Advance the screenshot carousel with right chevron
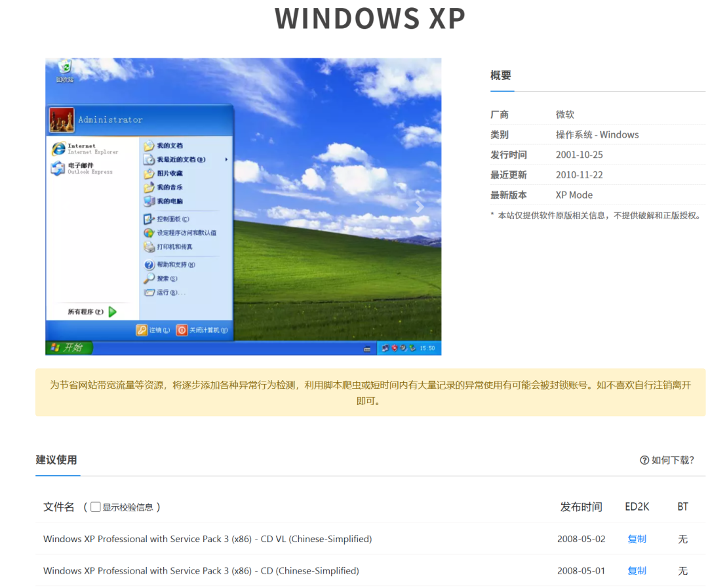Screen dimensions: 708x588 (420, 207)
